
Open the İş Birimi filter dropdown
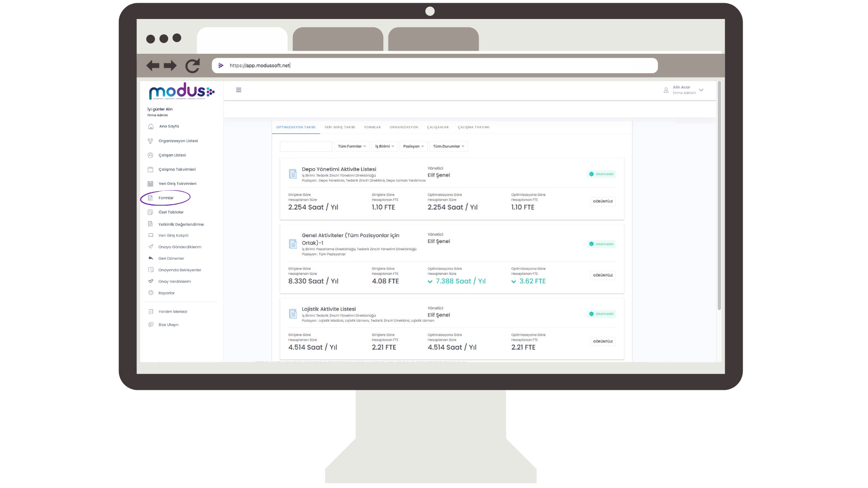[x=384, y=146]
